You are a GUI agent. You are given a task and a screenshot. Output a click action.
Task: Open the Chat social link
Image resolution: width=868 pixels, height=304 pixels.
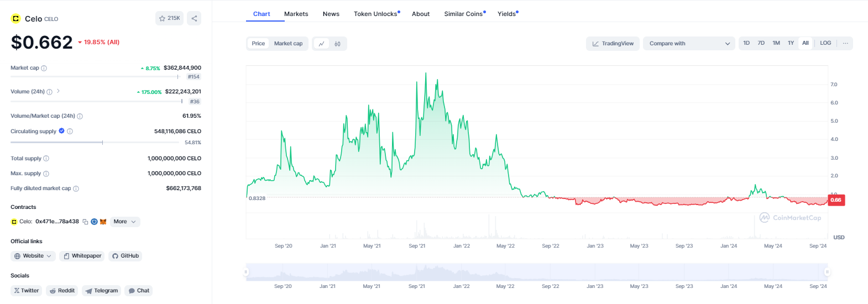tap(139, 291)
